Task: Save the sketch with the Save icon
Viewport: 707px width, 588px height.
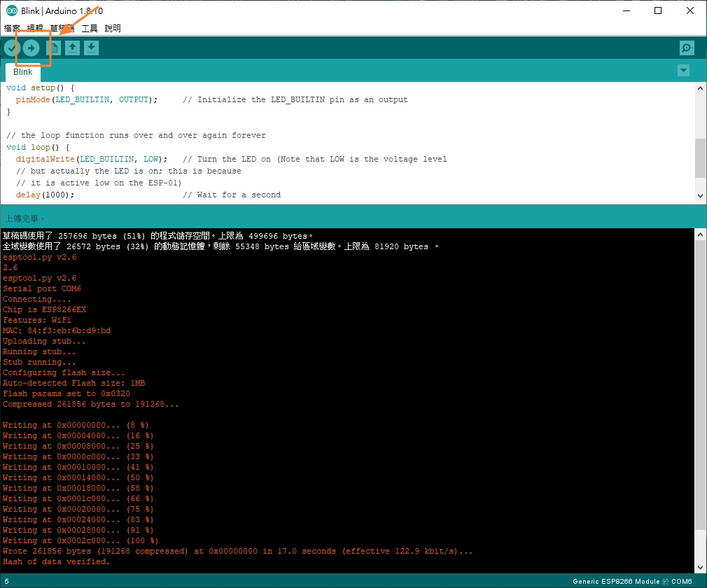Action: [x=91, y=48]
